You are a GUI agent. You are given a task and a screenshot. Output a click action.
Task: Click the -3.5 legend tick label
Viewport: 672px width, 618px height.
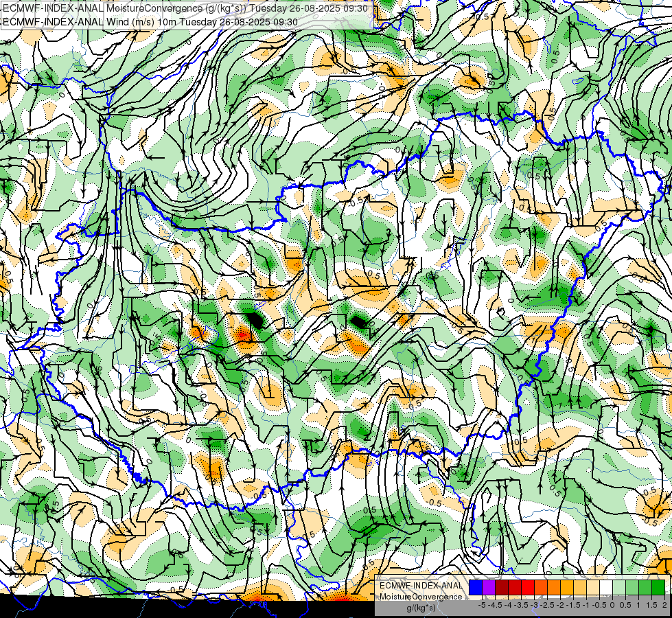pos(521,605)
